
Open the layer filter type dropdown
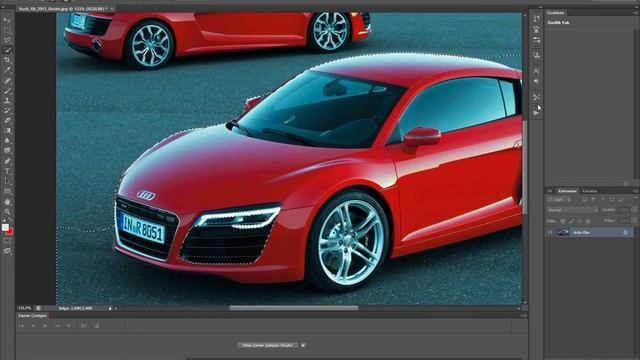point(561,200)
